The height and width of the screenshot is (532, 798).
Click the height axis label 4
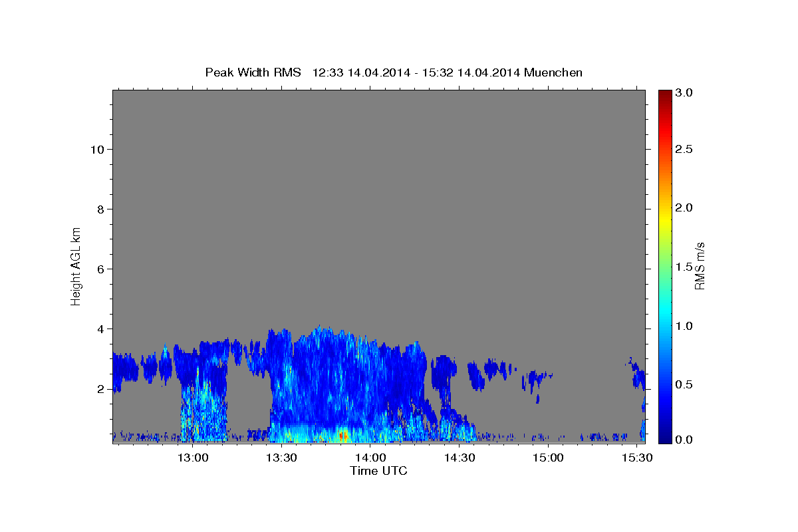[x=100, y=329]
